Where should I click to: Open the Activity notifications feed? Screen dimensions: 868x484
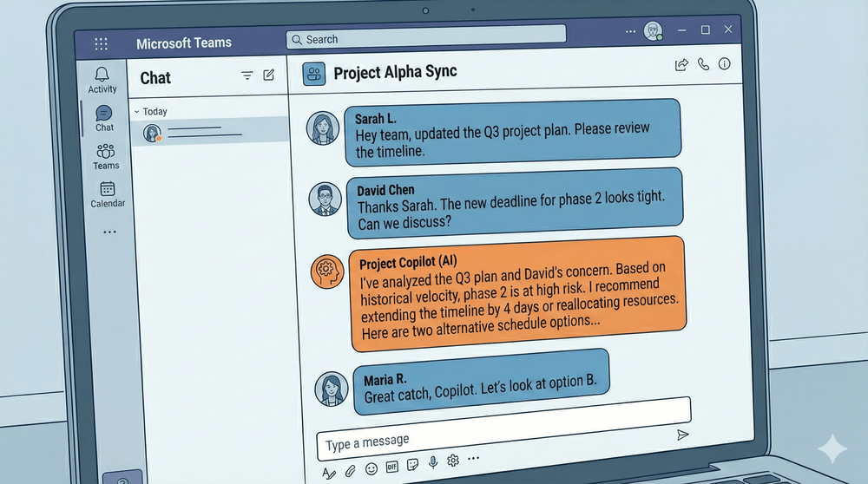tap(102, 79)
